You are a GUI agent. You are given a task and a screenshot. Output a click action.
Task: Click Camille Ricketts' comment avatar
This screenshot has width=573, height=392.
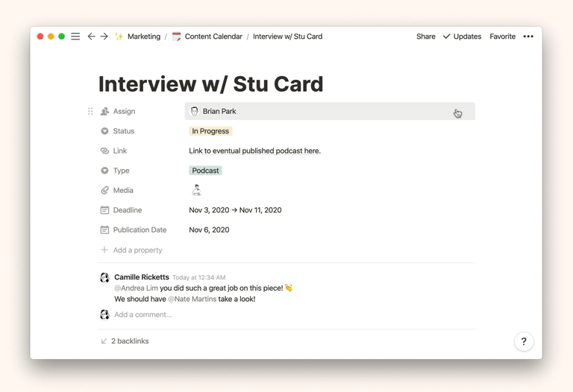click(105, 278)
